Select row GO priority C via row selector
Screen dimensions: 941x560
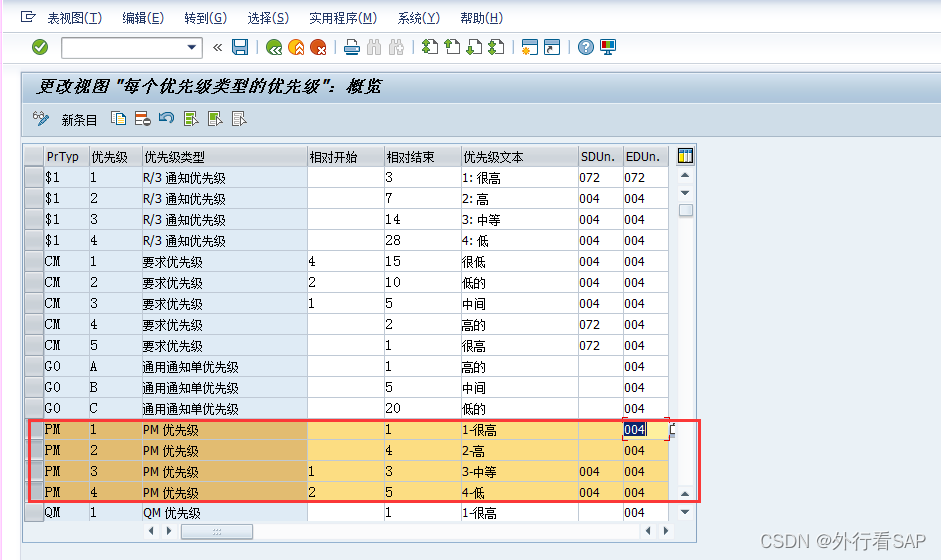point(34,408)
